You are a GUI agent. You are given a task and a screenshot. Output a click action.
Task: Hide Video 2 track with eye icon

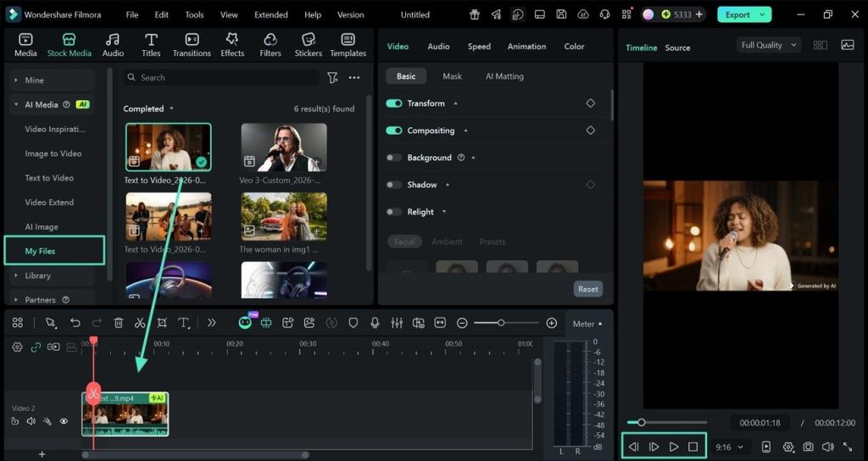[64, 421]
